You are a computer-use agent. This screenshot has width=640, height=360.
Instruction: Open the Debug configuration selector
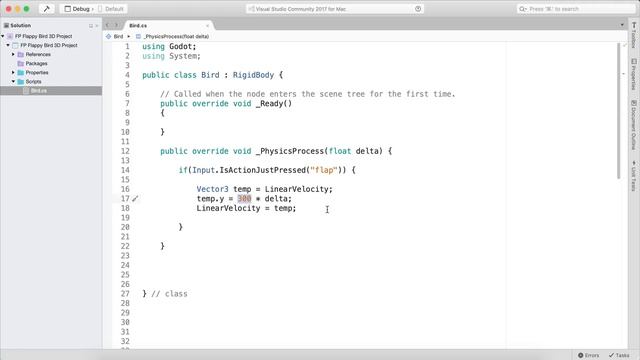click(79, 9)
